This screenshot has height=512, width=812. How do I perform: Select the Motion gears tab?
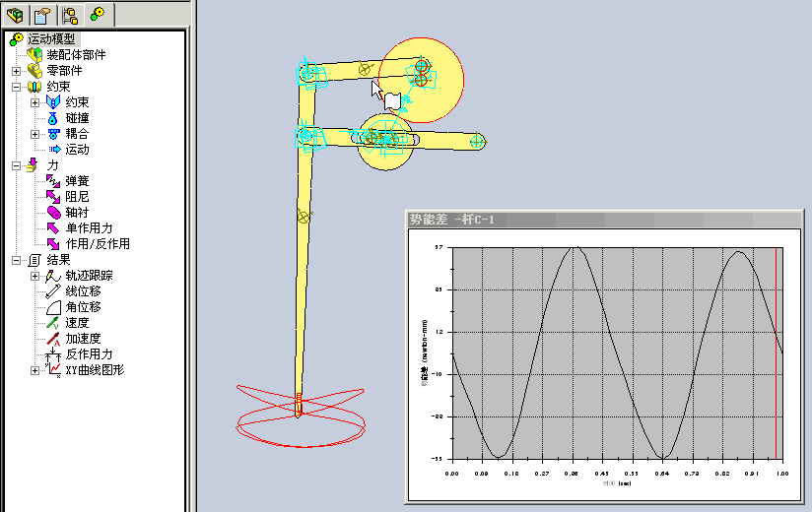coord(98,15)
